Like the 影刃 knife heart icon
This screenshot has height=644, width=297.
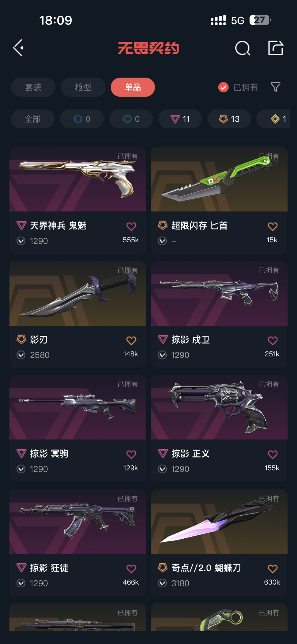(131, 341)
